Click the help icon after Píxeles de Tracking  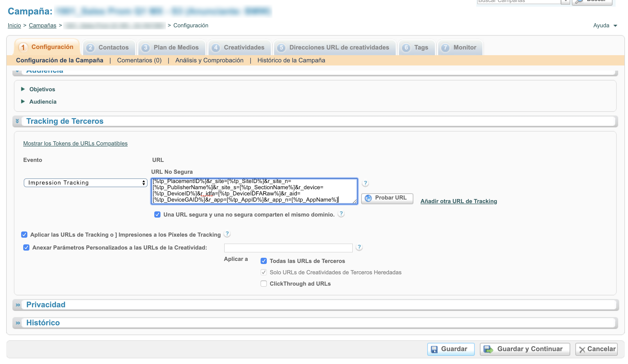pos(227,234)
